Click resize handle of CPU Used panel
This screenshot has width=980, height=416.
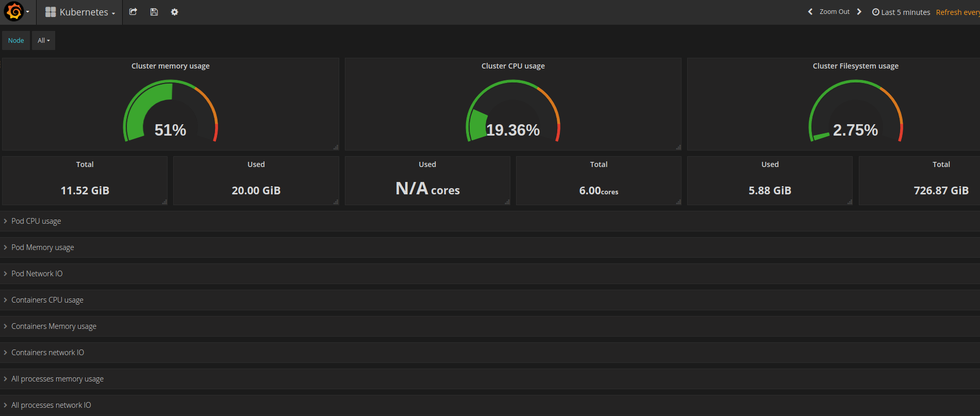507,202
